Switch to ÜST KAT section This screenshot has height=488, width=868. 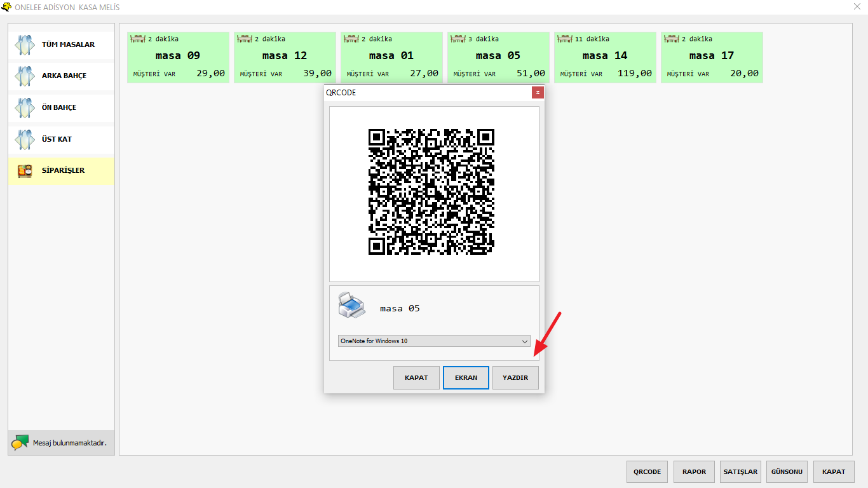[61, 139]
